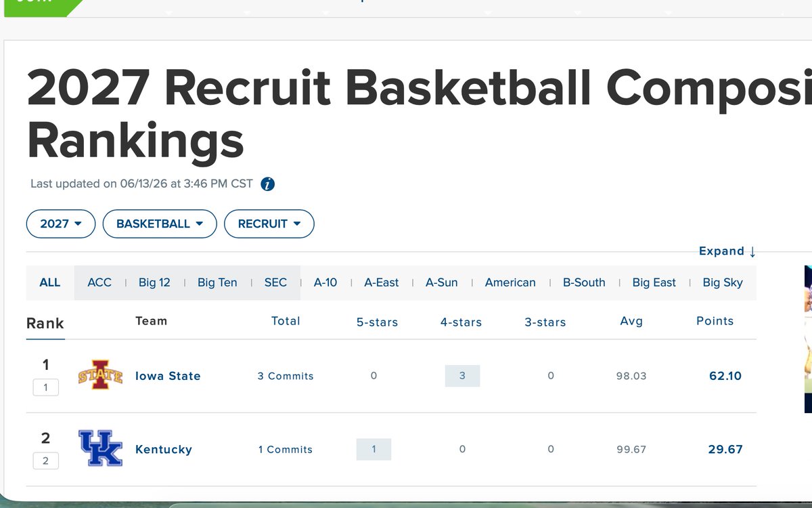Click the Avg column header
Screen dimensions: 812x508
pyautogui.click(x=631, y=321)
